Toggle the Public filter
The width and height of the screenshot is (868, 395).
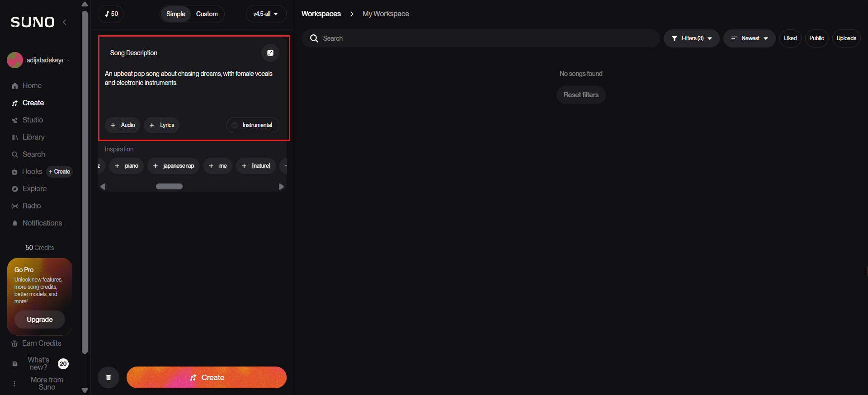point(816,38)
